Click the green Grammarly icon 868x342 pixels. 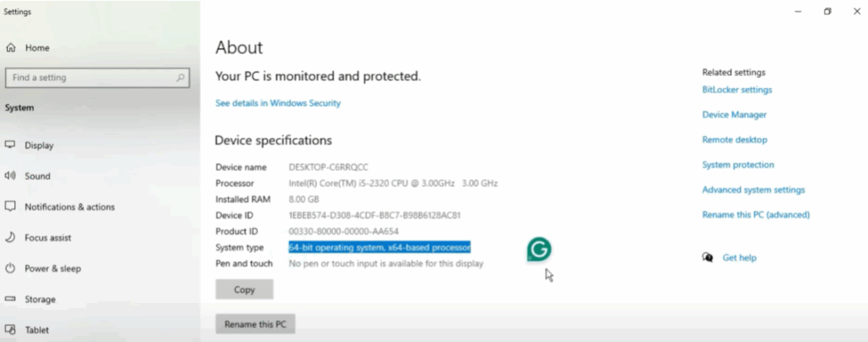pyautogui.click(x=539, y=249)
